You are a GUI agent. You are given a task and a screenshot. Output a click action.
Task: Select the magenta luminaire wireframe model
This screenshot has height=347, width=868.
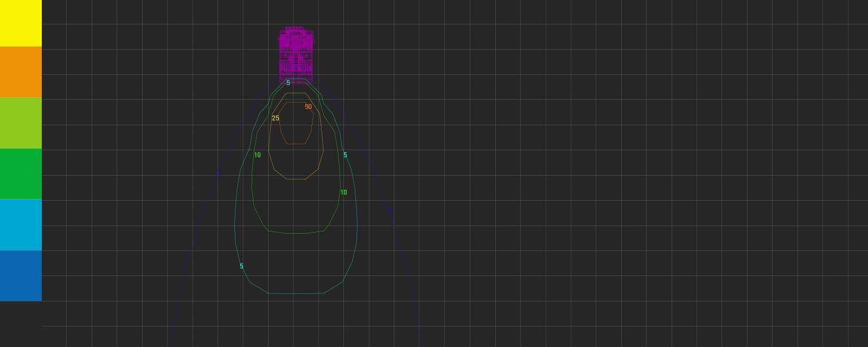pyautogui.click(x=296, y=54)
